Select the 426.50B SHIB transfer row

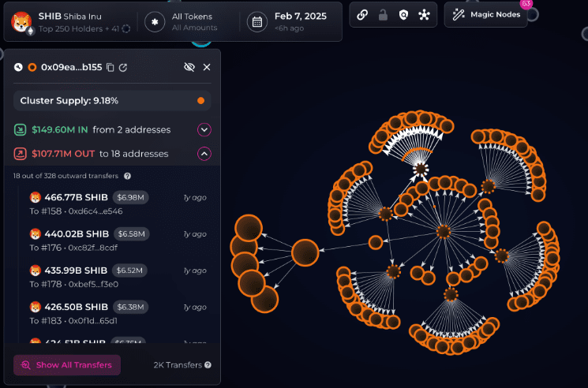118,313
